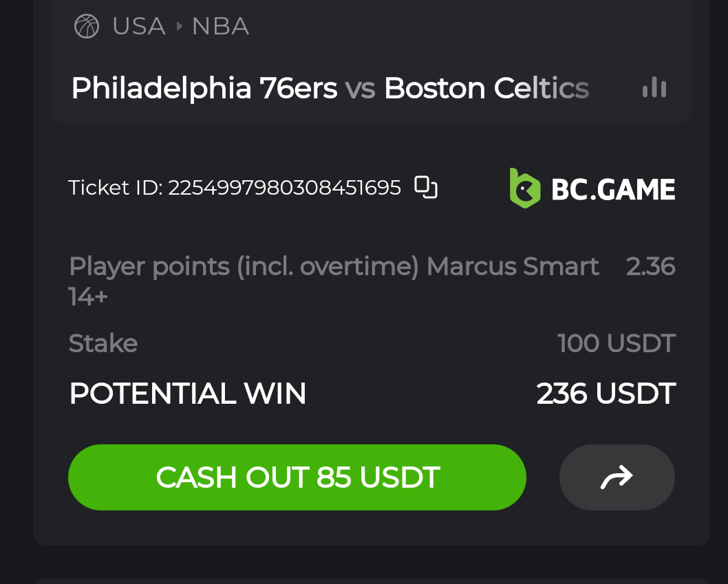Select the Marcus Smart player points market
Image resolution: width=728 pixels, height=584 pixels.
pyautogui.click(x=334, y=266)
